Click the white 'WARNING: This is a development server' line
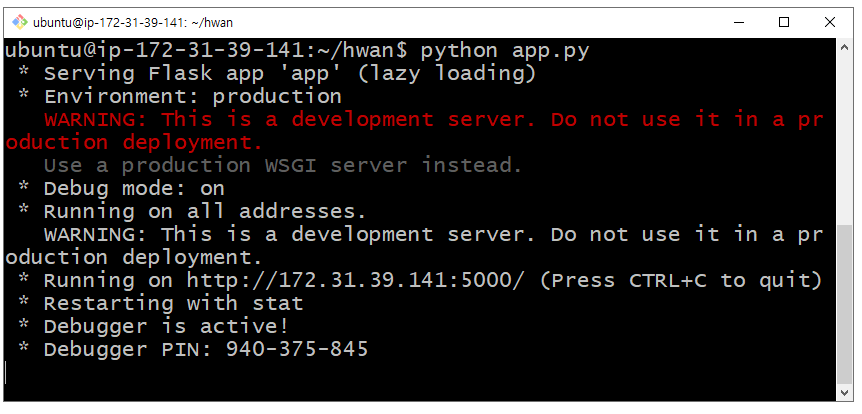 click(x=289, y=235)
